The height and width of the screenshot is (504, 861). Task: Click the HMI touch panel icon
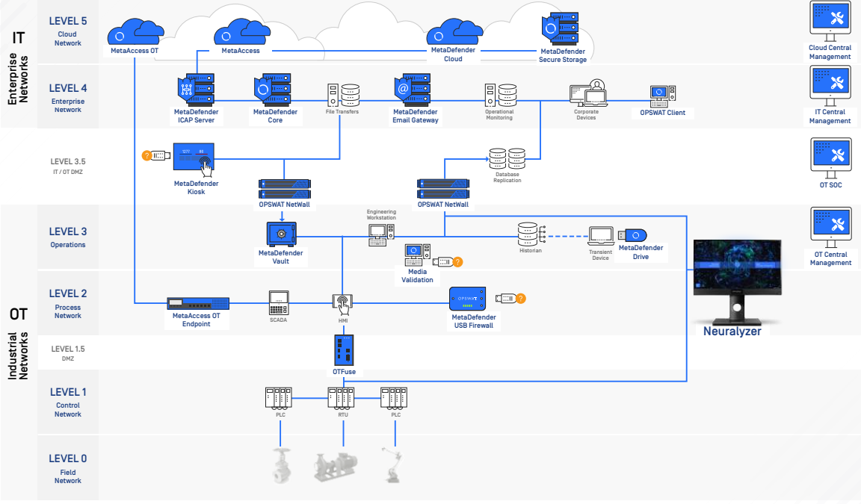click(x=342, y=303)
